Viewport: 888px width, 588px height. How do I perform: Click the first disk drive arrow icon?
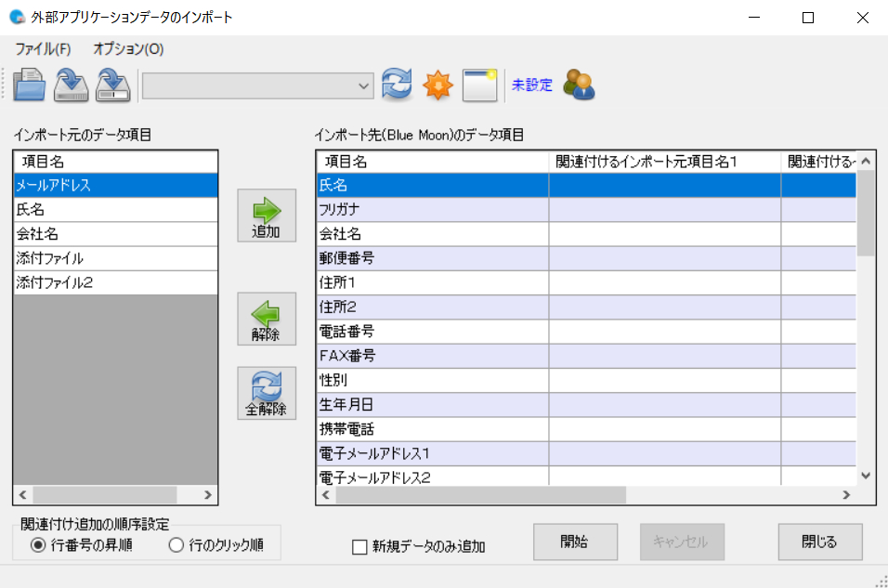[71, 85]
